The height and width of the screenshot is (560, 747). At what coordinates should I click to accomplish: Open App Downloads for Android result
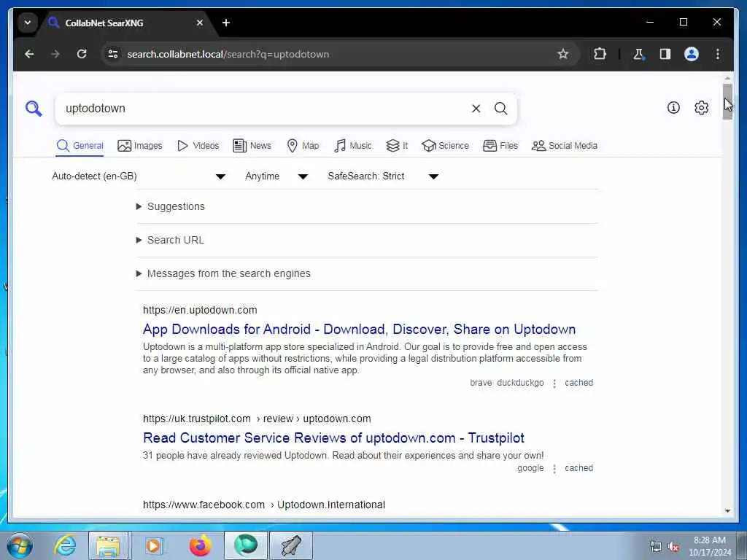pos(359,330)
